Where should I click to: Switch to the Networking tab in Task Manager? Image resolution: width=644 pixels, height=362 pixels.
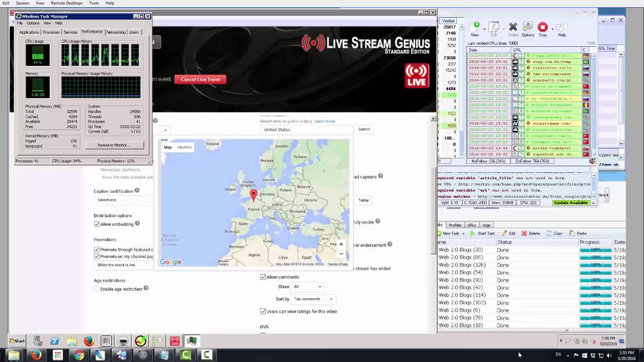point(116,32)
